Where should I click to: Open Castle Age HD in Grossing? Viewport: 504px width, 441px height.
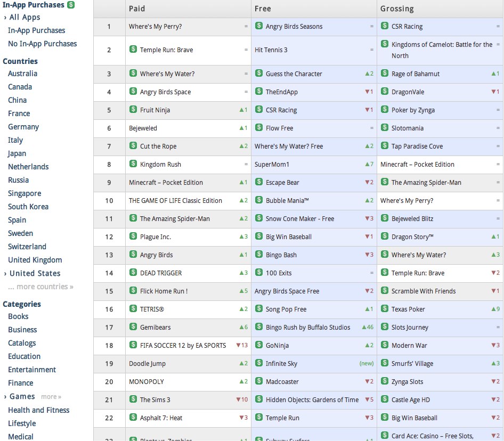pos(410,400)
